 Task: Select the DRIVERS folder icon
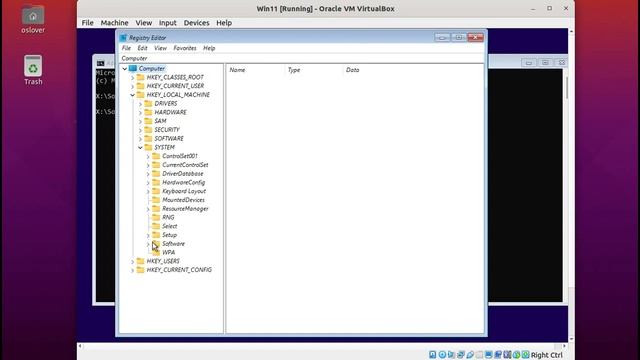pyautogui.click(x=148, y=103)
